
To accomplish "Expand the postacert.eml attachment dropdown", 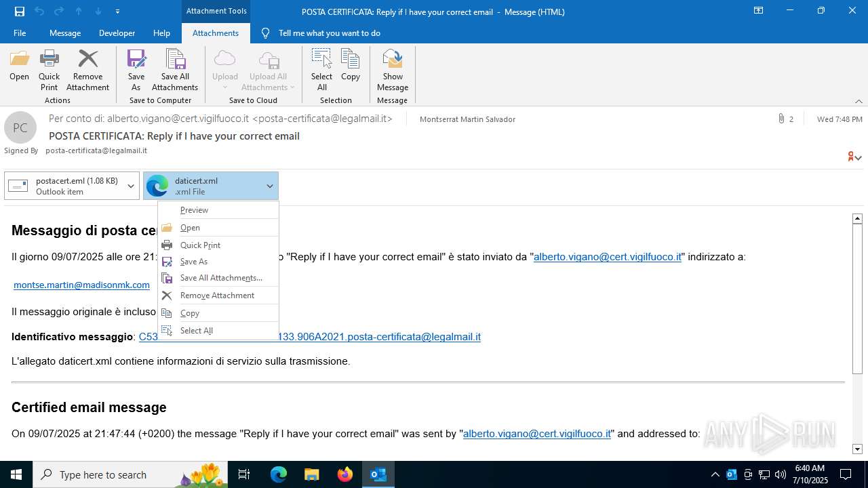I will [x=131, y=186].
